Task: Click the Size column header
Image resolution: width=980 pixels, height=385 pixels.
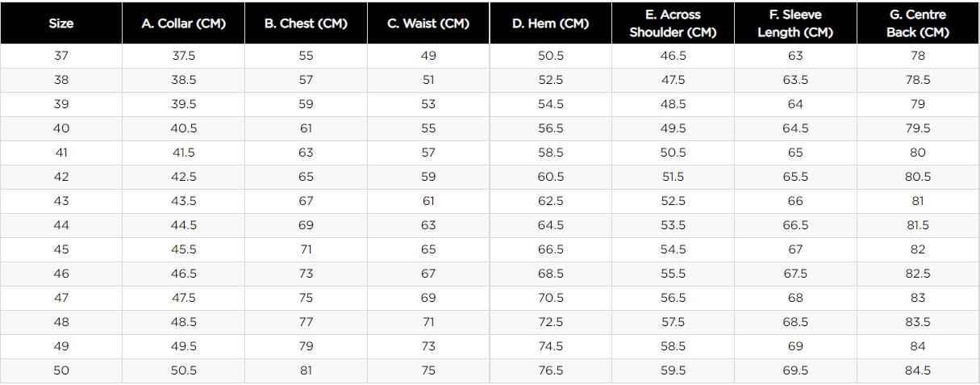Action: pyautogui.click(x=61, y=23)
